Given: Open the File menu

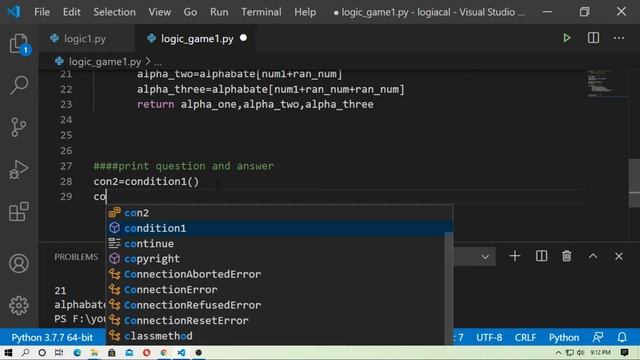Looking at the screenshot, I should pyautogui.click(x=42, y=12).
